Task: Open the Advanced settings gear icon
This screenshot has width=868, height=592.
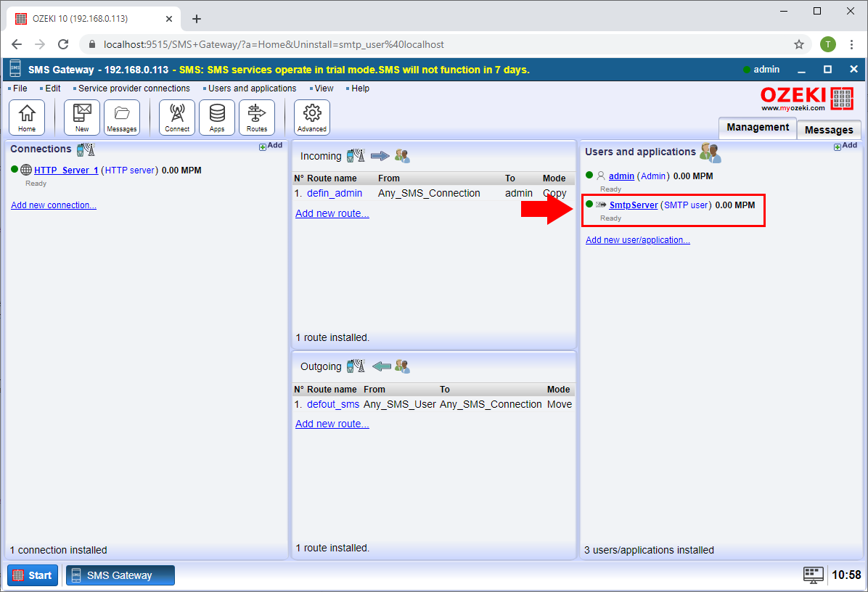Action: click(x=311, y=117)
